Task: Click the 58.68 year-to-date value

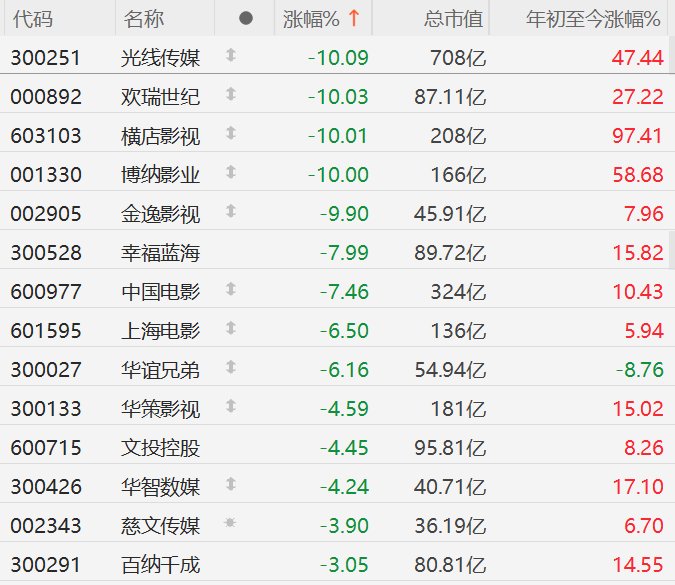Action: pyautogui.click(x=638, y=175)
